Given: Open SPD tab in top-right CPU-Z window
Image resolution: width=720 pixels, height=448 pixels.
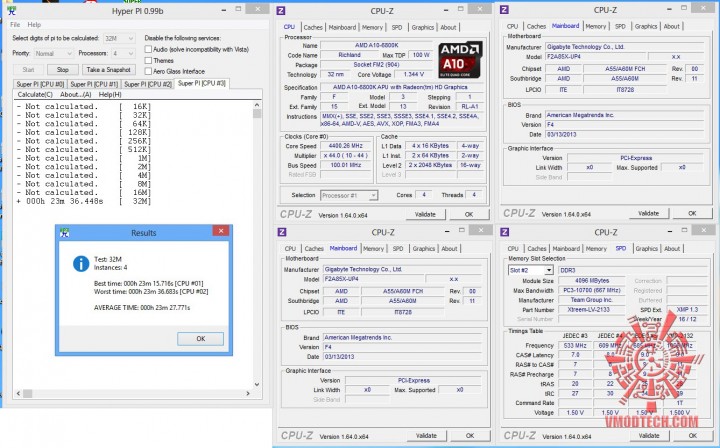Looking at the screenshot, I should (x=620, y=27).
